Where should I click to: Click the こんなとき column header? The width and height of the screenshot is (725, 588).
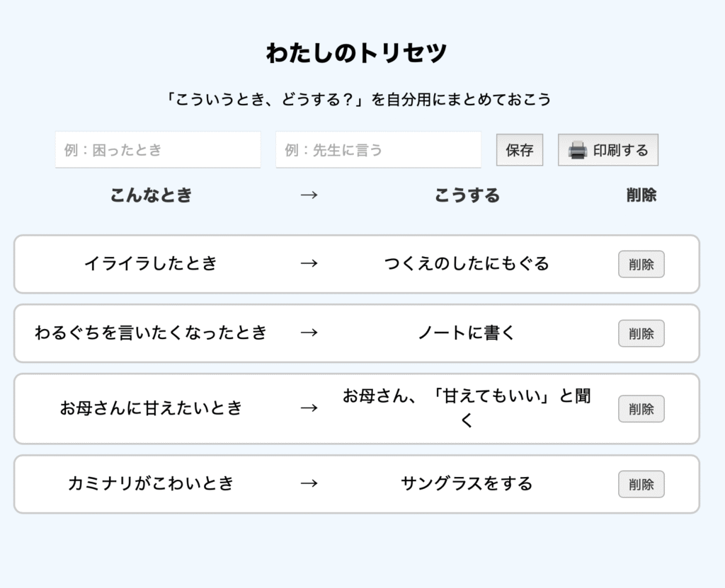[151, 195]
